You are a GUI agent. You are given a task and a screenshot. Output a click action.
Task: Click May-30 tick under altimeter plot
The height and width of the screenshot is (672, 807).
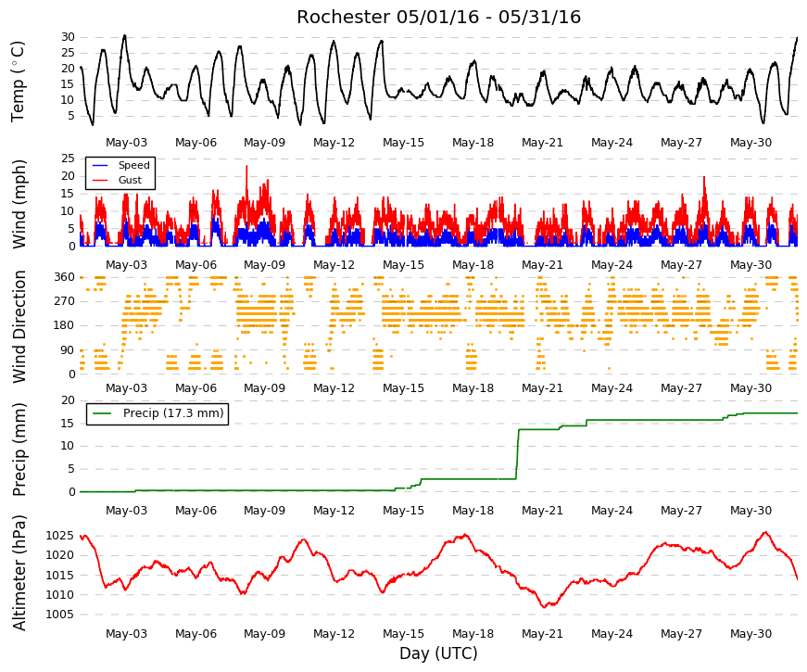pos(750,634)
